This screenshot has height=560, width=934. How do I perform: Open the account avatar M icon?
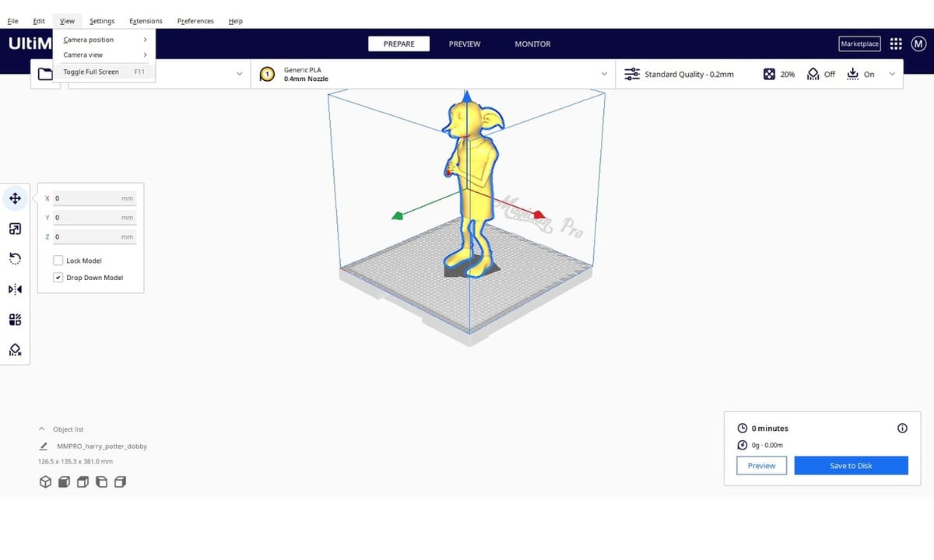(x=918, y=44)
